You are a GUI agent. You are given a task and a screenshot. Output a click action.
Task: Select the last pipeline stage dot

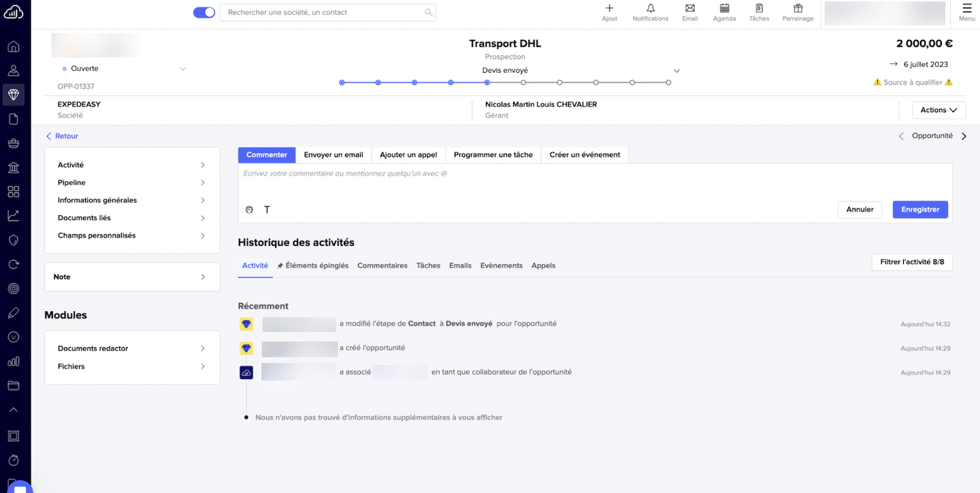[x=668, y=82]
